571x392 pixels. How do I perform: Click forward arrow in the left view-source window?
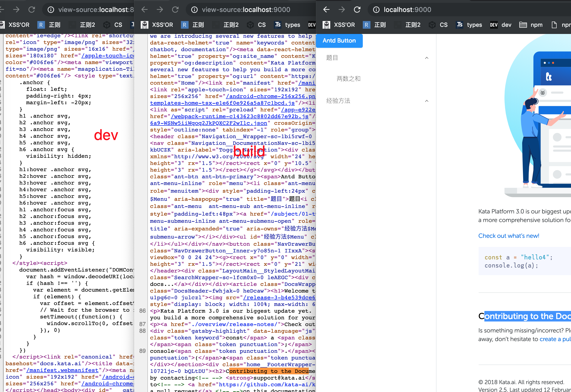16,10
